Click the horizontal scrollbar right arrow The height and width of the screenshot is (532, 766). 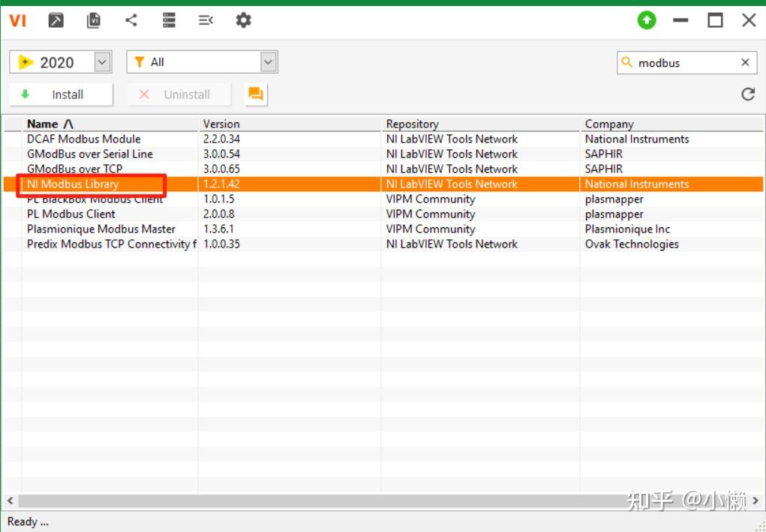(755, 500)
